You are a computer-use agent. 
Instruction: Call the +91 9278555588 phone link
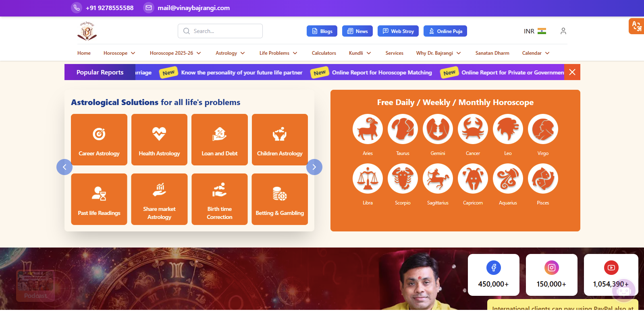pyautogui.click(x=110, y=8)
